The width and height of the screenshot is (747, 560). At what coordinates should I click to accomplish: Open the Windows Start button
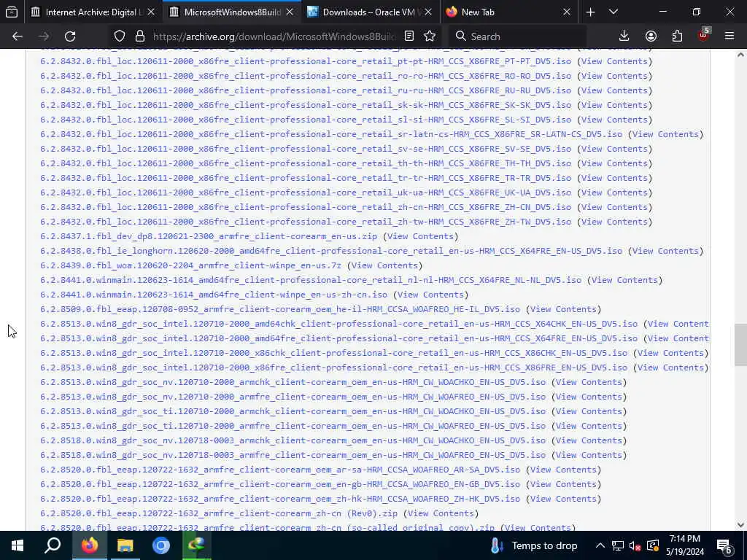click(x=18, y=545)
